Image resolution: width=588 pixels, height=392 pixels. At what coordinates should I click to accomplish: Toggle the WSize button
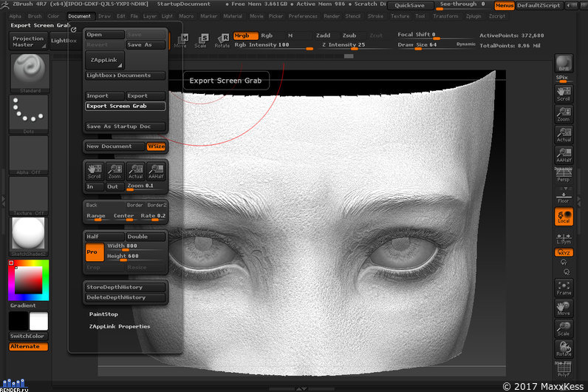pos(156,146)
